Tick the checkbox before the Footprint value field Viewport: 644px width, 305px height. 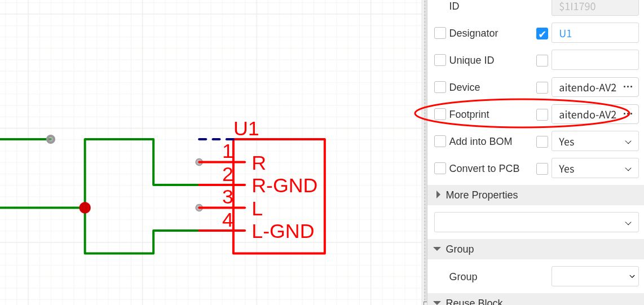542,114
